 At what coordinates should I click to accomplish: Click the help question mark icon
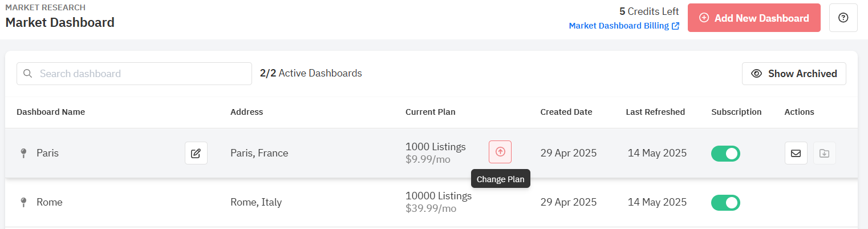point(843,18)
